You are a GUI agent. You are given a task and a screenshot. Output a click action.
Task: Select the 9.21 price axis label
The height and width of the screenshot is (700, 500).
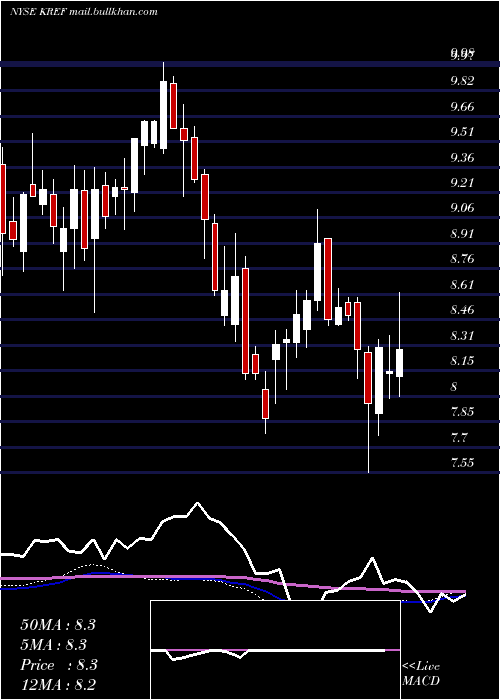pos(462,183)
